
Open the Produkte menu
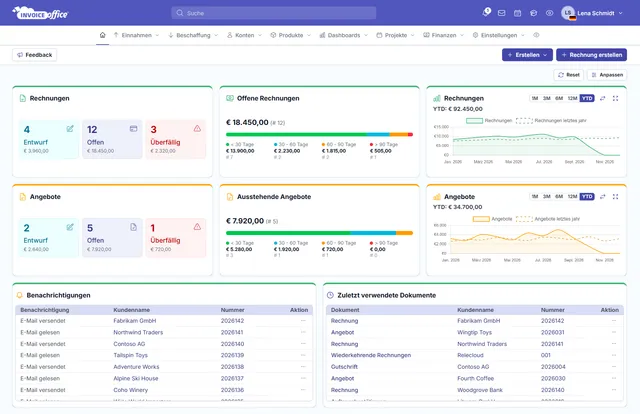point(291,35)
